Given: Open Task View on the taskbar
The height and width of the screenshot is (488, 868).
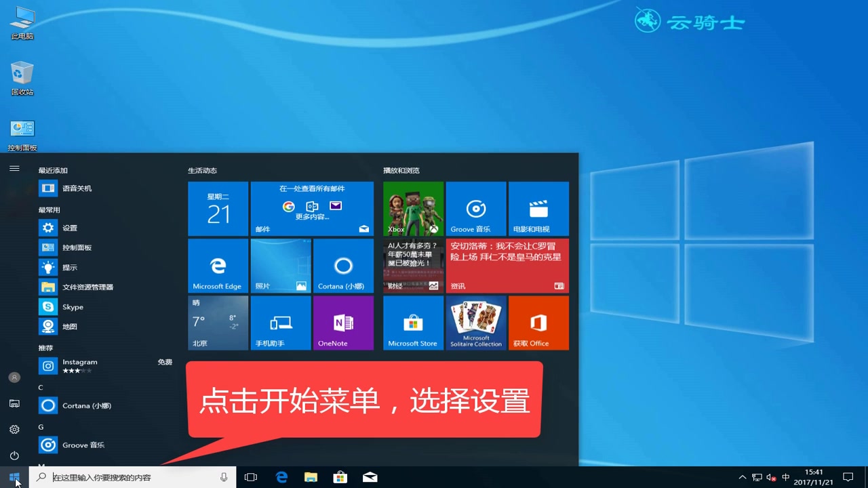Looking at the screenshot, I should (251, 476).
